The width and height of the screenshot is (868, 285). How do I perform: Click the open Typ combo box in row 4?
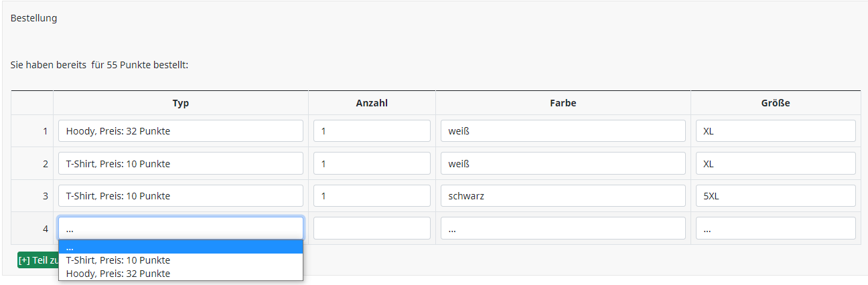coord(181,228)
